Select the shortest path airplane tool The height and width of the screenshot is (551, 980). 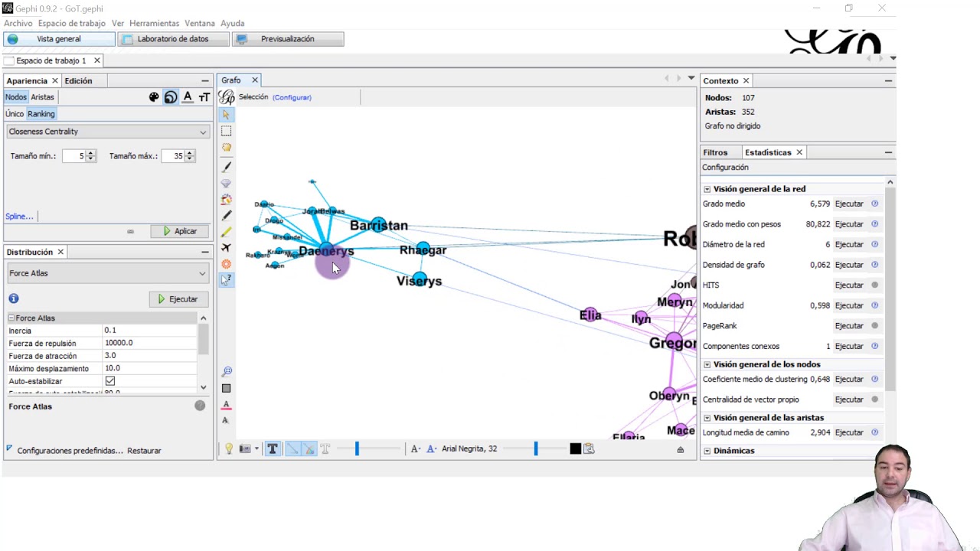(x=226, y=248)
